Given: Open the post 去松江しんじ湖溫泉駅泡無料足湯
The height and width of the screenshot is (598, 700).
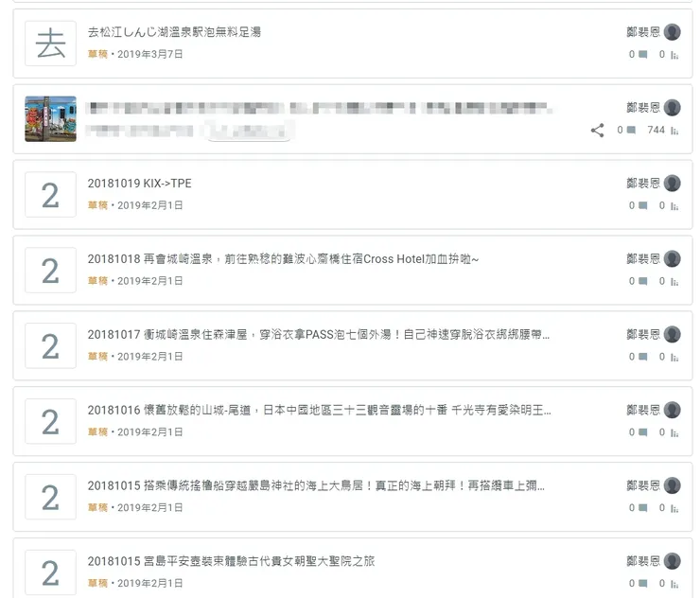Looking at the screenshot, I should [x=174, y=32].
